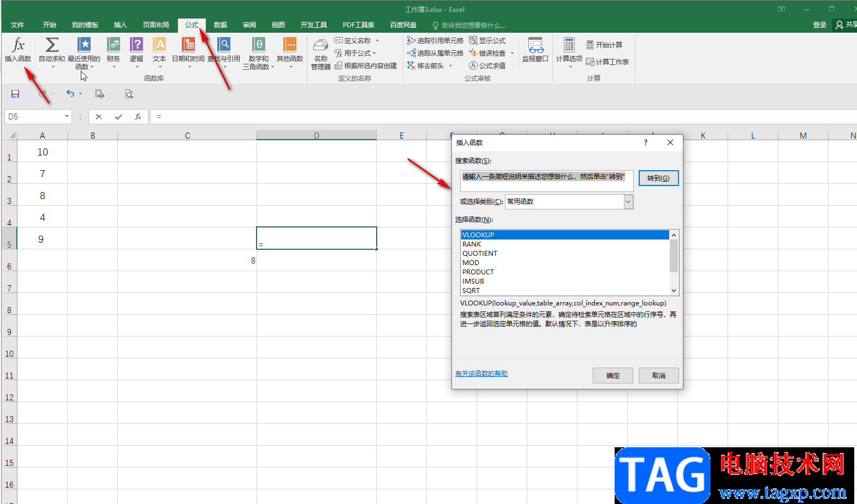The height and width of the screenshot is (504, 857).
Task: Click the Tell Me search box
Action: coord(469,25)
